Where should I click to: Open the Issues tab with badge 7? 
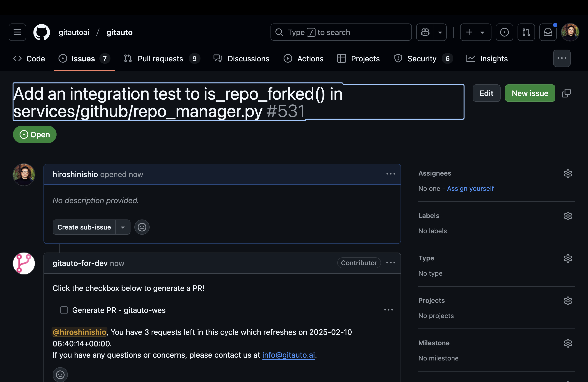[84, 58]
